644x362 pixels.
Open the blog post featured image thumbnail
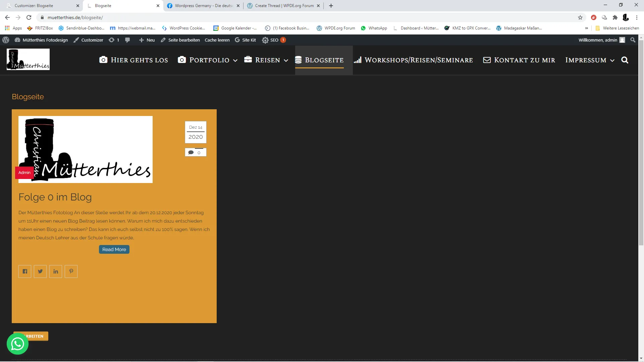pos(86,149)
